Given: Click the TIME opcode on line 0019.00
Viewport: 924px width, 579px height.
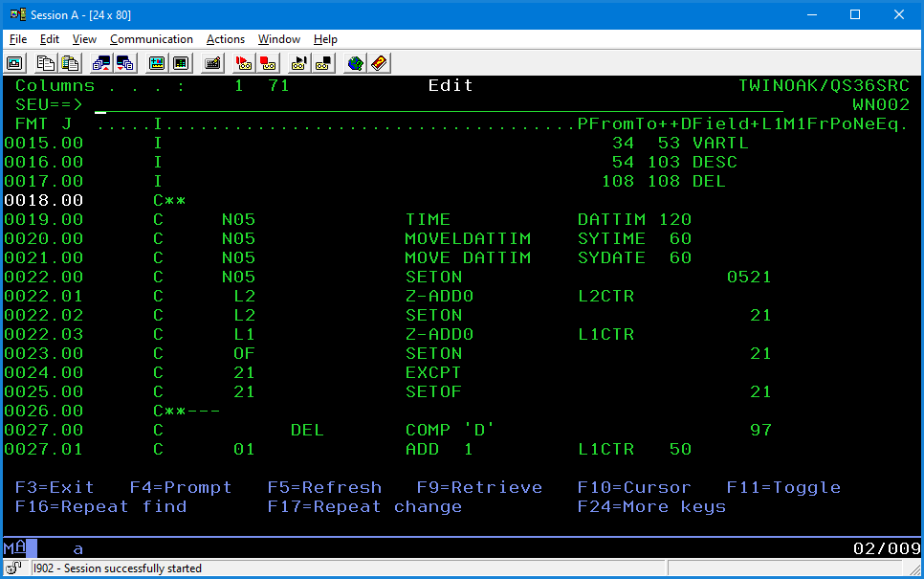Looking at the screenshot, I should pos(428,219).
